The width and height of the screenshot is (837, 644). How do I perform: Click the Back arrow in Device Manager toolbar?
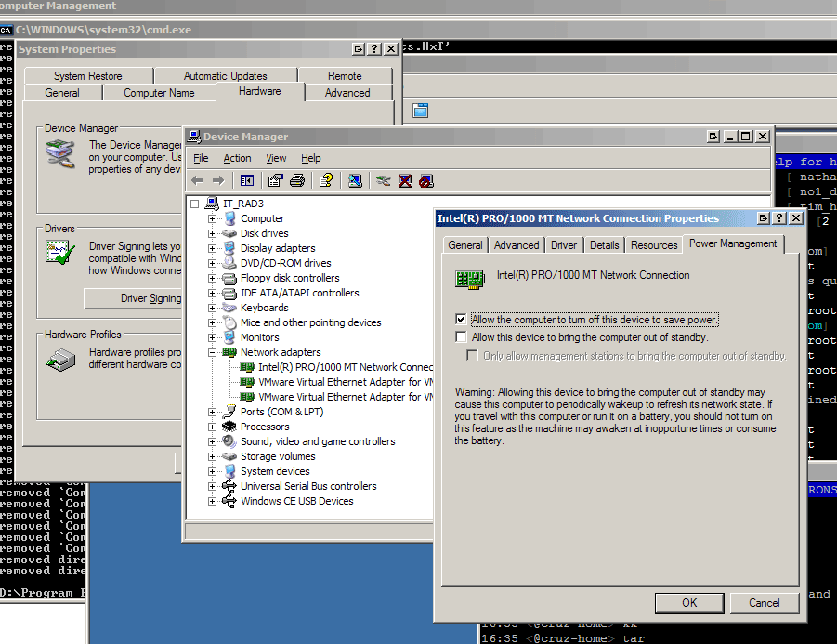(198, 181)
